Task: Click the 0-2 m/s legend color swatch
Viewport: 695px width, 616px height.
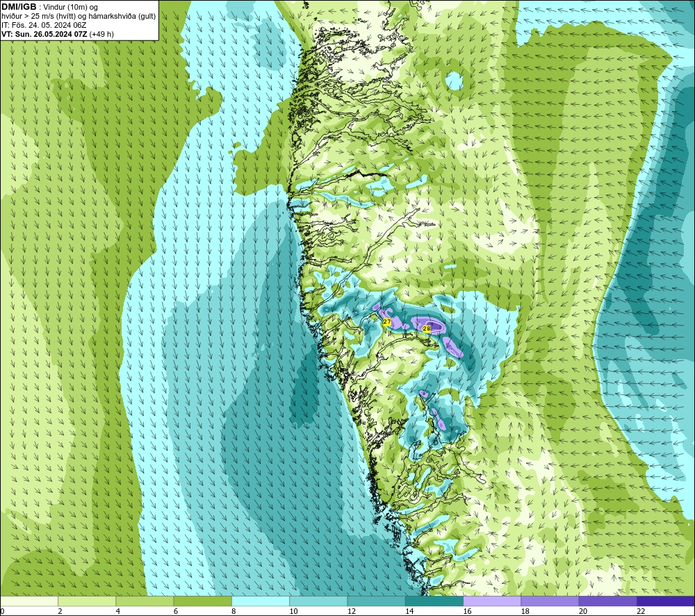Action: [x=29, y=601]
